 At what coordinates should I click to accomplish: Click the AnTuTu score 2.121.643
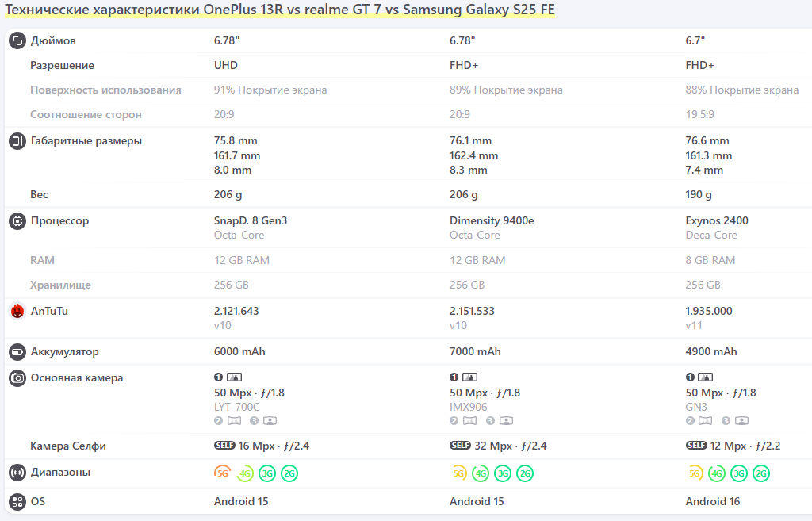(236, 312)
